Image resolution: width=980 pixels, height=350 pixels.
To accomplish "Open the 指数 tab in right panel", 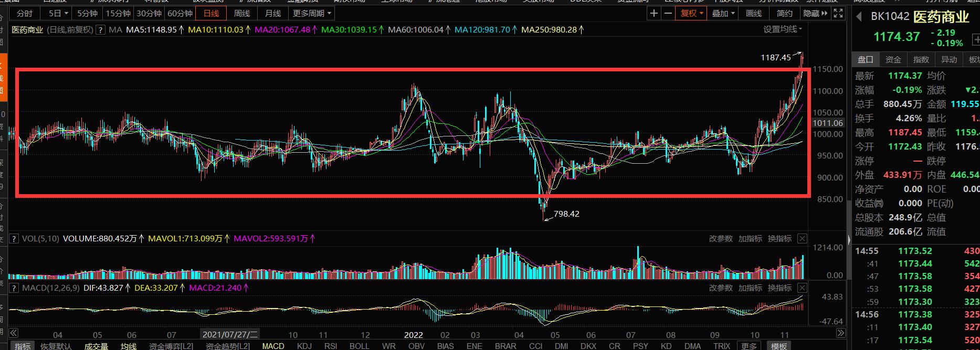I will tap(921, 60).
